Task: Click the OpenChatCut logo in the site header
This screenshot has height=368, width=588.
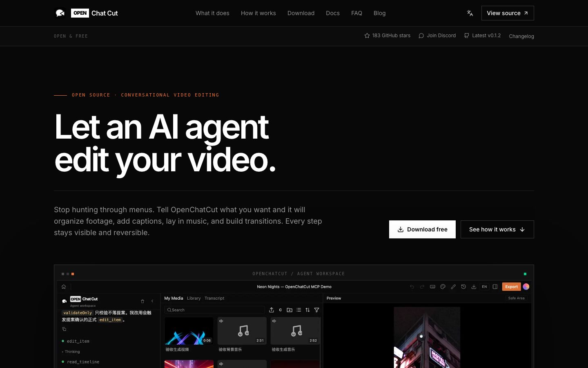Action: pyautogui.click(x=86, y=13)
